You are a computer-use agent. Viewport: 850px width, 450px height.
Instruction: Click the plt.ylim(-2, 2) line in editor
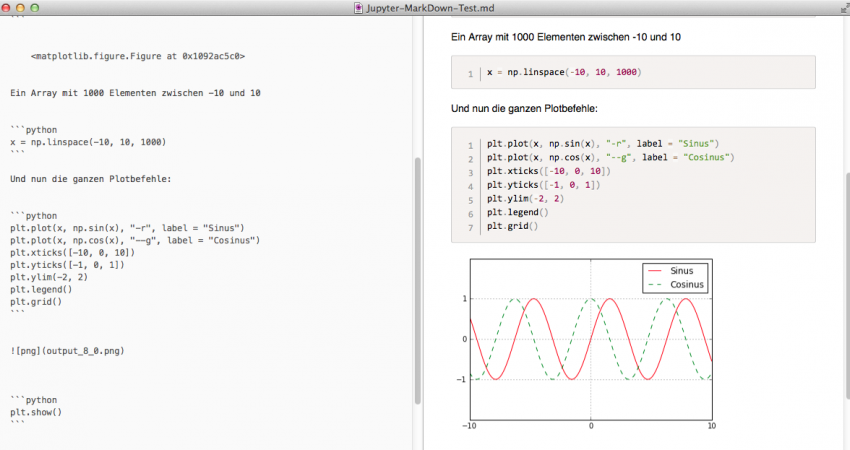point(49,277)
